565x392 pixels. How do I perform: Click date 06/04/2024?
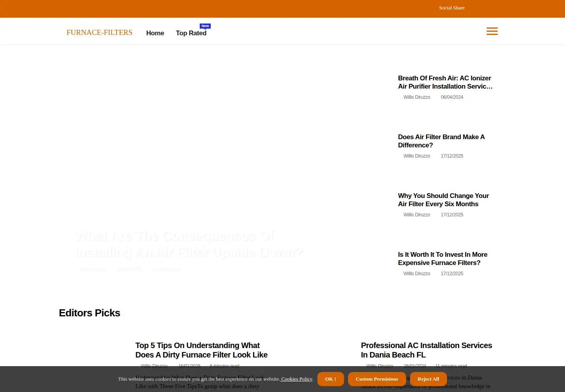coord(452,97)
